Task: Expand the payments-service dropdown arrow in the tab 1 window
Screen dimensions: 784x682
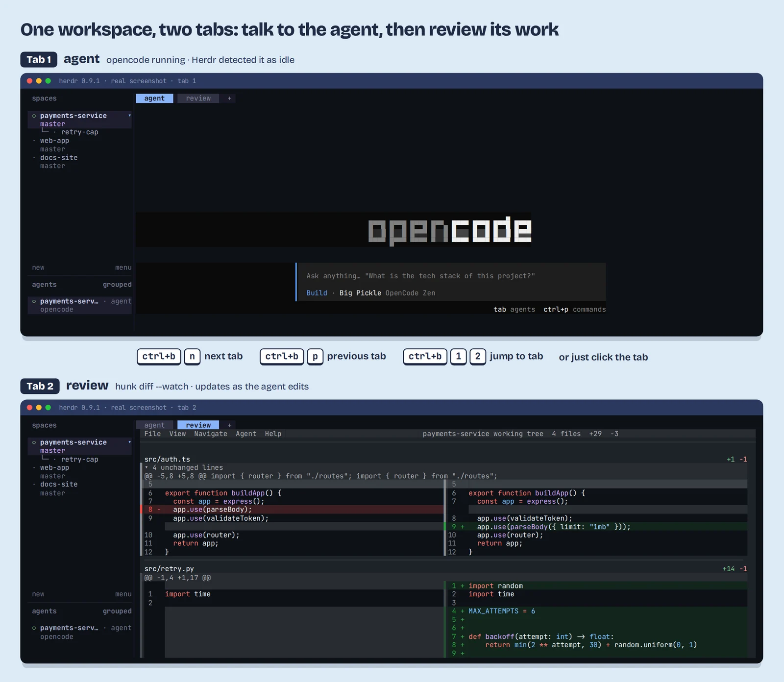Action: [x=129, y=116]
